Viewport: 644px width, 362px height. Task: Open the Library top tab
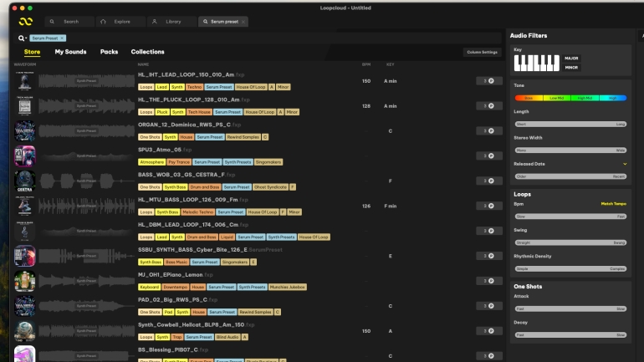coord(171,22)
